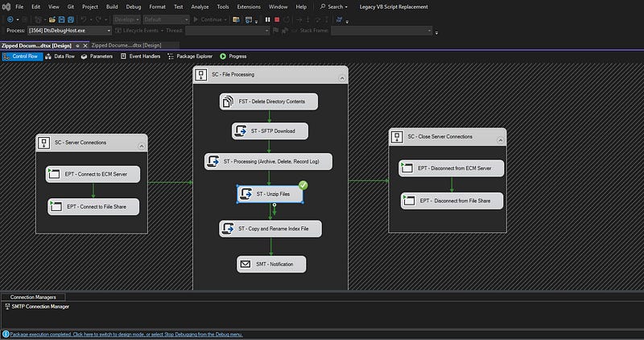Click the SMTP Connection Manager icon

[x=6, y=306]
